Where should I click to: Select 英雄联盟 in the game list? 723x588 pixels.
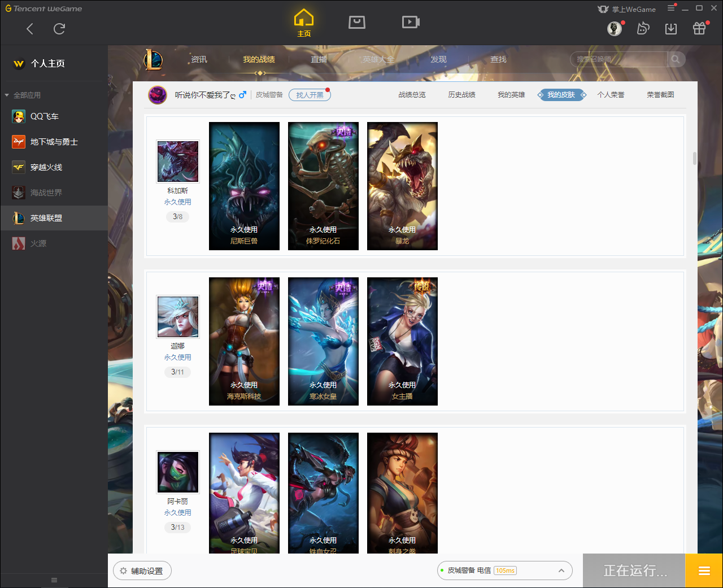click(x=54, y=218)
